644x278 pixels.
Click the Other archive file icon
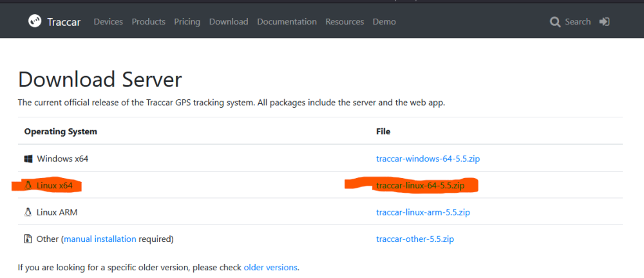(28, 239)
